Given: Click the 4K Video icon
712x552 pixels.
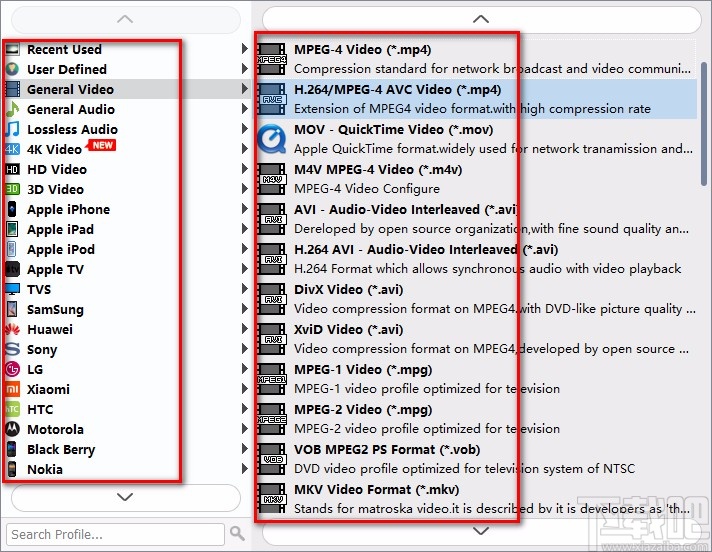Looking at the screenshot, I should point(12,149).
